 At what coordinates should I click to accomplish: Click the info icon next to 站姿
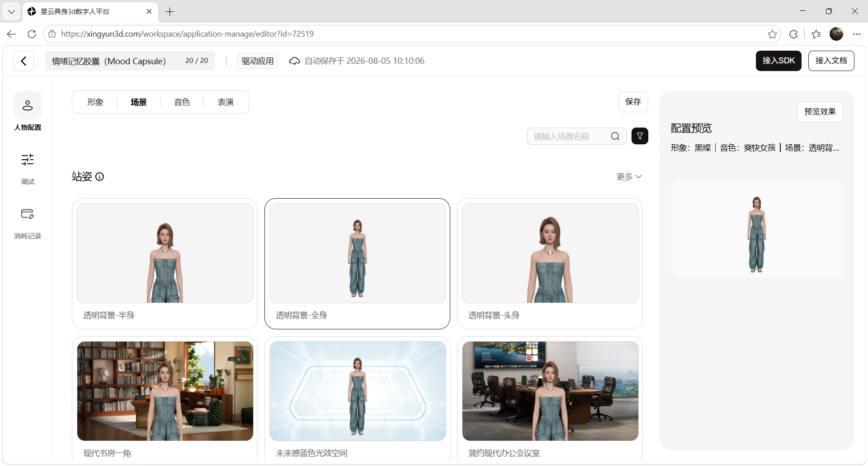(x=100, y=176)
